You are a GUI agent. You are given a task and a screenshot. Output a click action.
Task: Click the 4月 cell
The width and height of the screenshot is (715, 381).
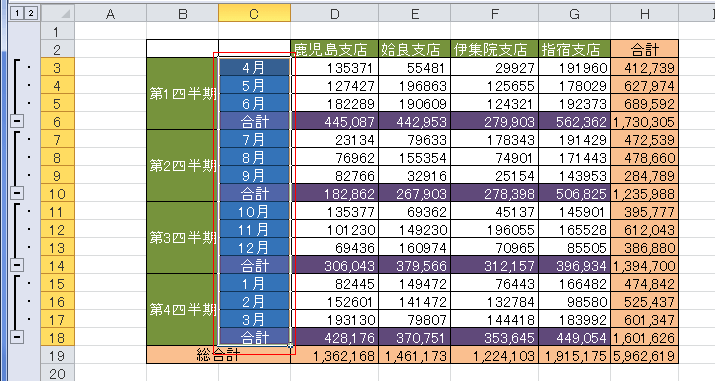[x=254, y=67]
